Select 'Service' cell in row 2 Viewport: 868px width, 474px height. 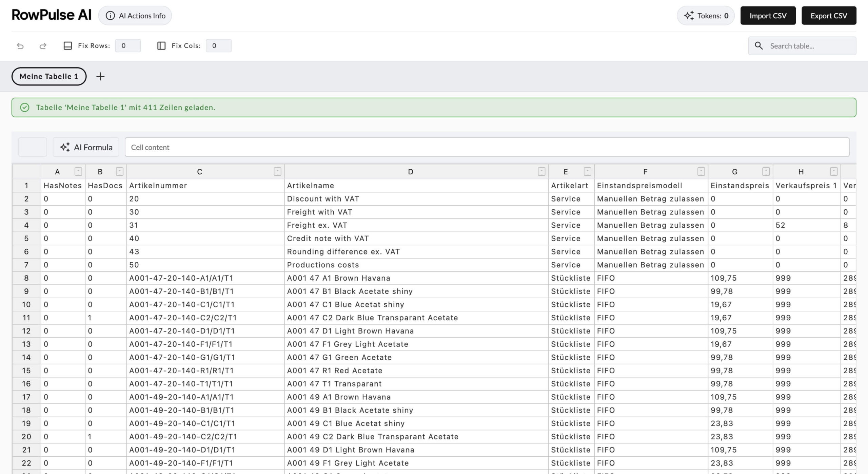571,199
